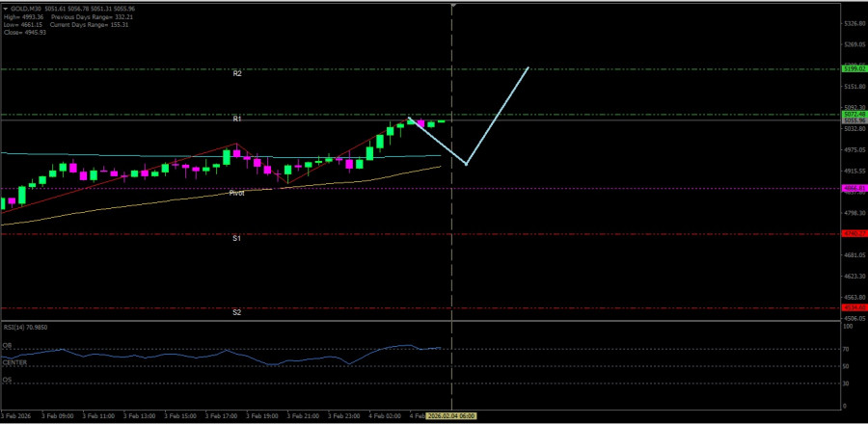868x424 pixels.
Task: Click the green 5072.48 price tag
Action: [x=852, y=115]
